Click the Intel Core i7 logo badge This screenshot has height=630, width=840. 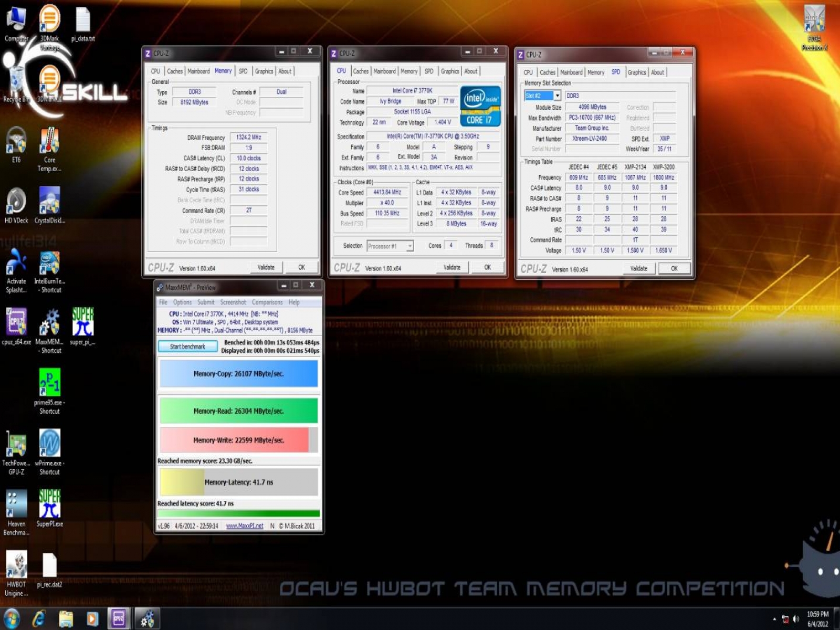point(480,107)
